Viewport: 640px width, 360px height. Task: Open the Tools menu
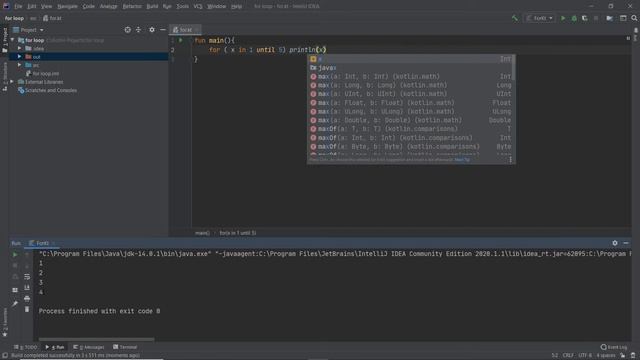[x=182, y=7]
